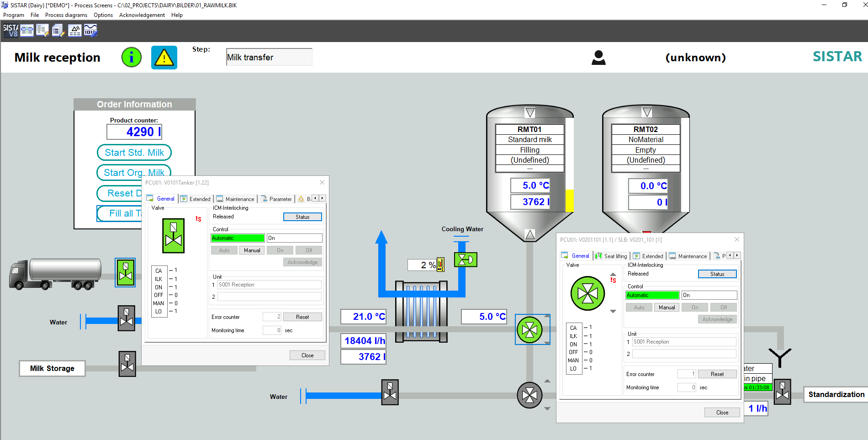Open the yellow warning triangle alarm icon
This screenshot has height=440, width=868.
164,58
